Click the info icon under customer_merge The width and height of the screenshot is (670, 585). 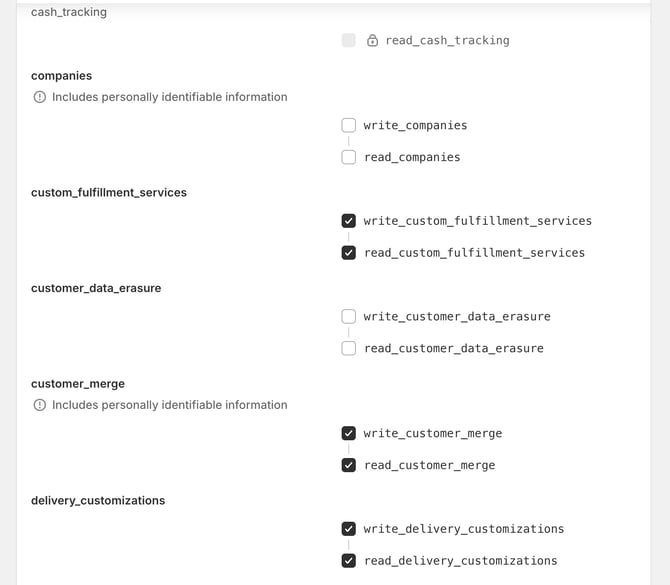[x=40, y=405]
